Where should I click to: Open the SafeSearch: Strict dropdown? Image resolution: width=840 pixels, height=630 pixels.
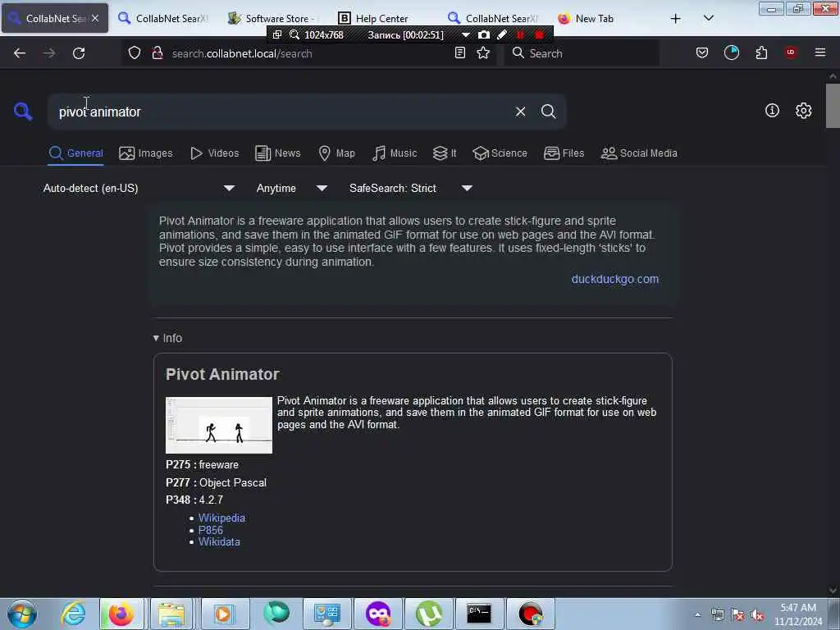tap(410, 188)
